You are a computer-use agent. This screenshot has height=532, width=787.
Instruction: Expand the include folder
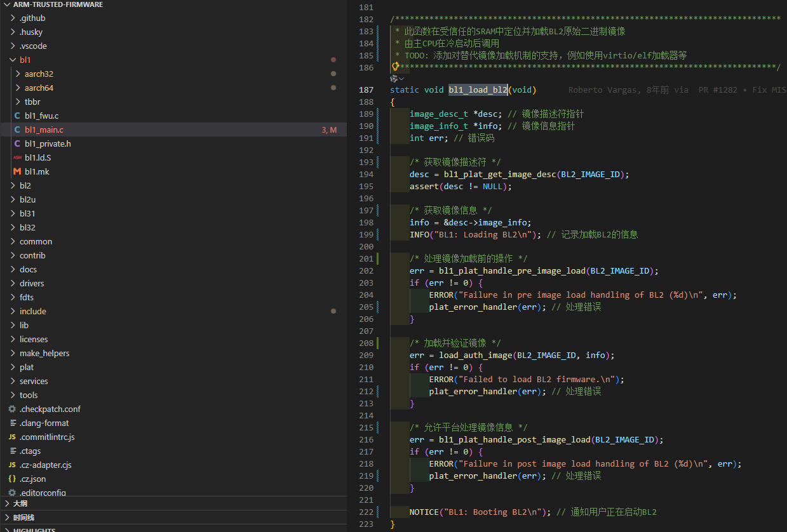[x=13, y=311]
